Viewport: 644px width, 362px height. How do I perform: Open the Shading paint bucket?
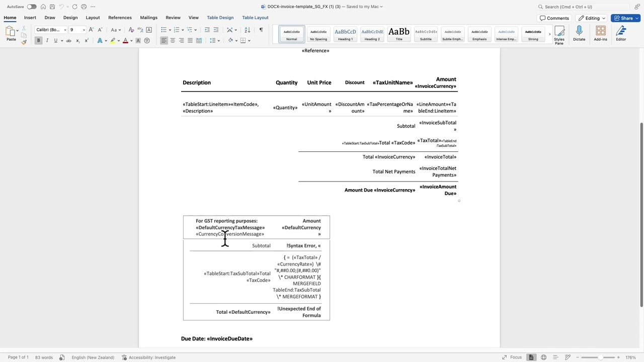[x=230, y=40]
